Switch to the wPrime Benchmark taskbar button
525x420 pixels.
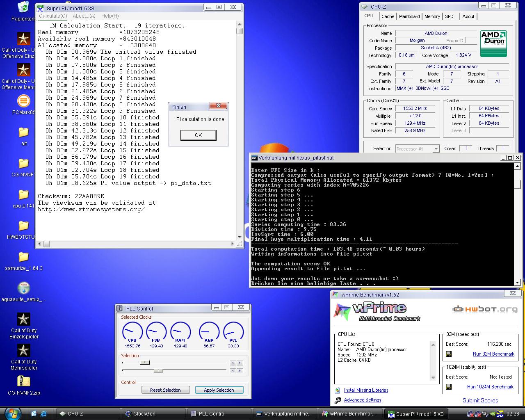click(350, 414)
